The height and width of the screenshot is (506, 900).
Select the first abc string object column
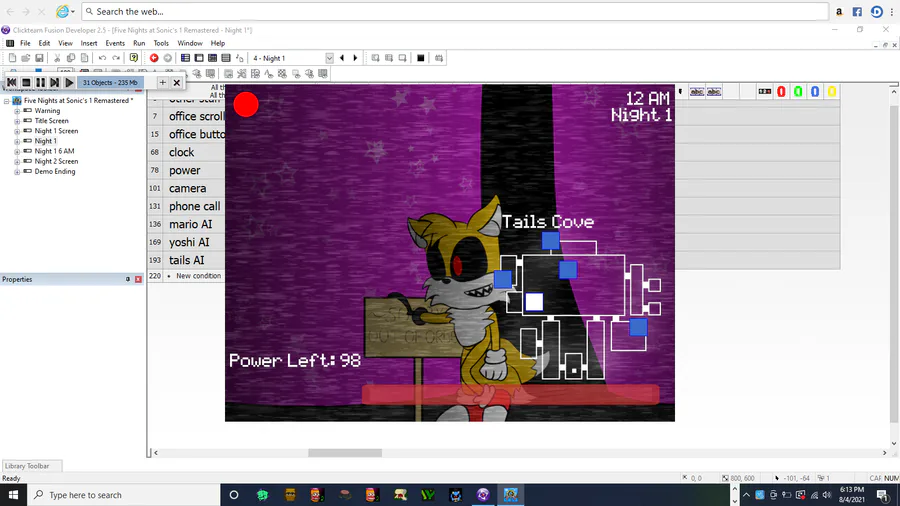pos(697,92)
